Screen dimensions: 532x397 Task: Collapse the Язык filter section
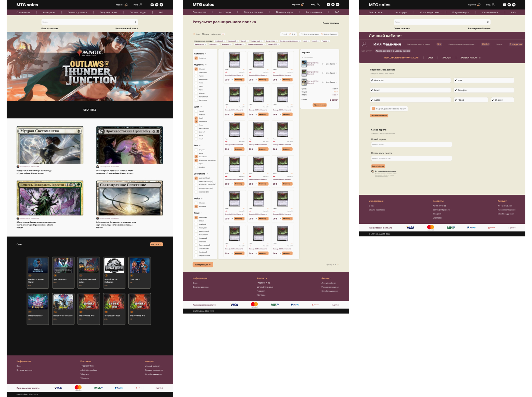[x=201, y=213]
